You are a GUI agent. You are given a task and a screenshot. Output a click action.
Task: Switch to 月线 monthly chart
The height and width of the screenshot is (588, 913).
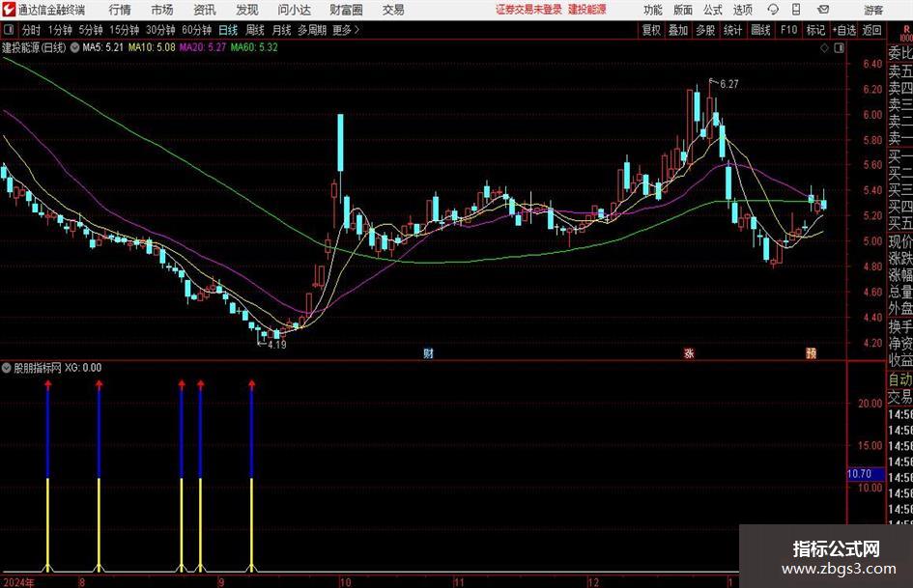coord(282,30)
